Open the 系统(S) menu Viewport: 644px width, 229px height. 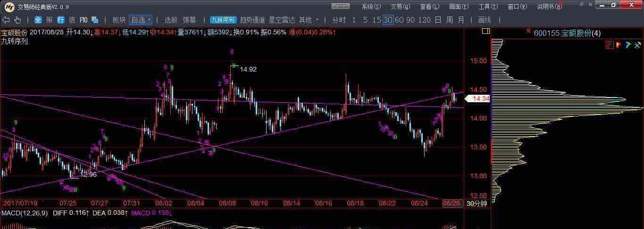[x=371, y=7]
